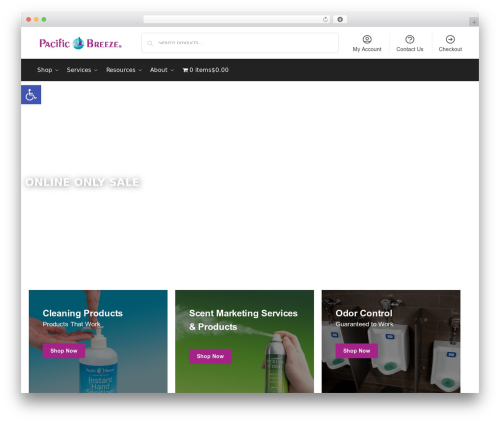Click the My Account user icon
The height and width of the screenshot is (423, 500).
pos(367,39)
